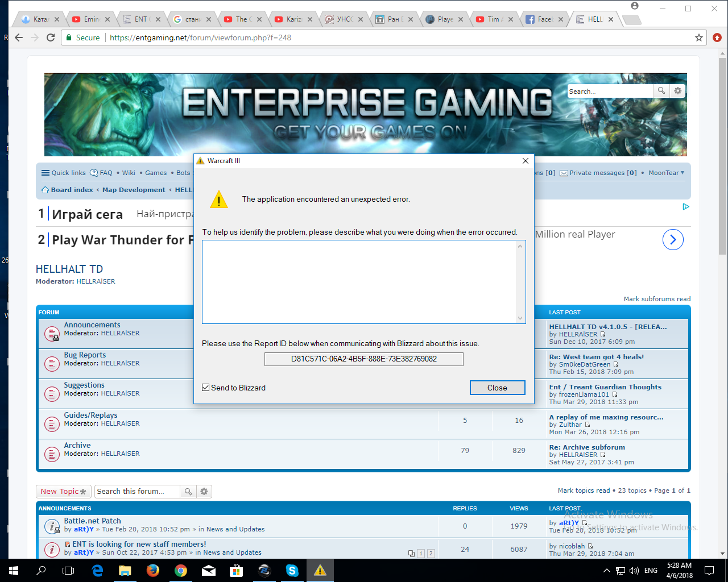728x582 pixels.
Task: Click ENG input language indicator
Action: pos(651,571)
